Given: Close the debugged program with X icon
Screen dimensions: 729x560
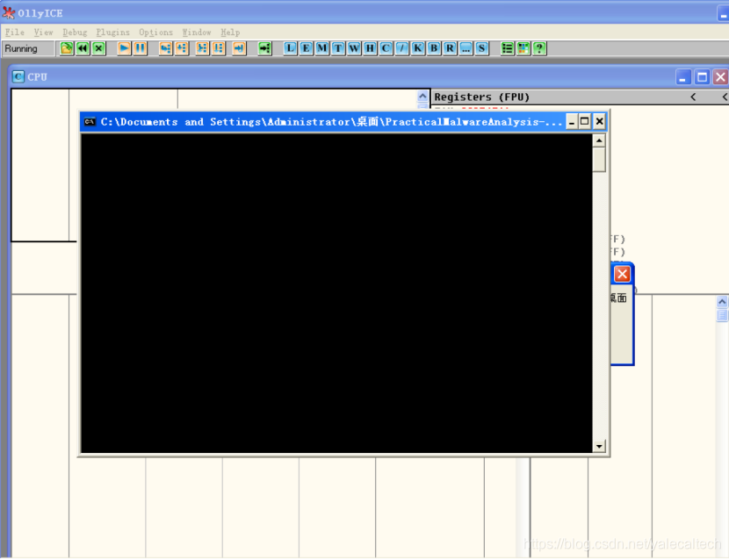Looking at the screenshot, I should click(99, 48).
